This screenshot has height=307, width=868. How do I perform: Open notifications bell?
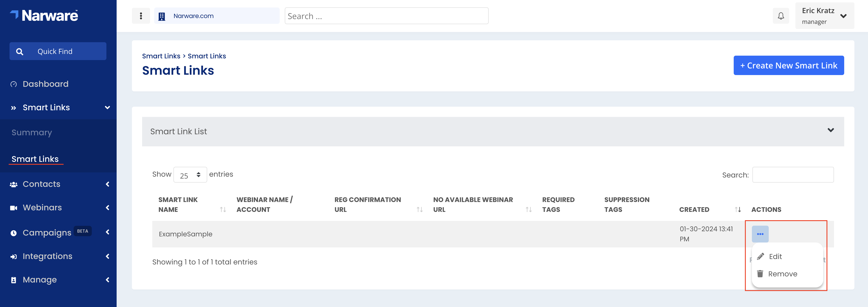point(781,16)
